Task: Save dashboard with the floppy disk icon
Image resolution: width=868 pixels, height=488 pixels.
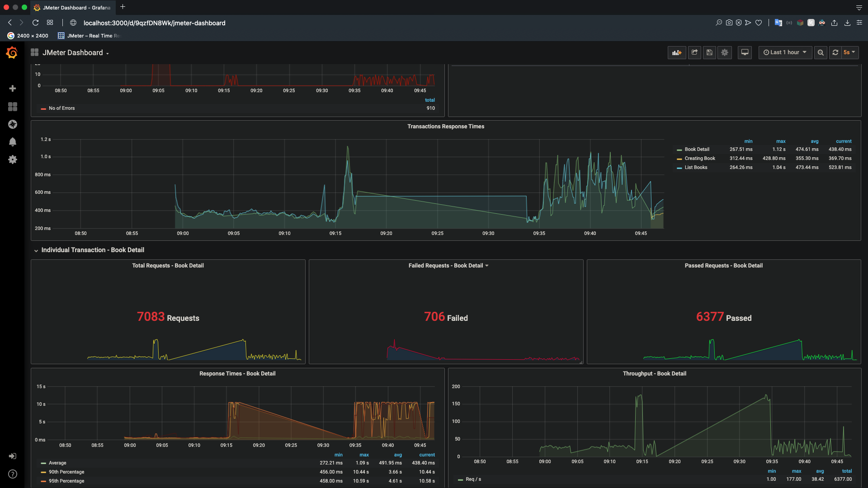Action: coord(709,52)
